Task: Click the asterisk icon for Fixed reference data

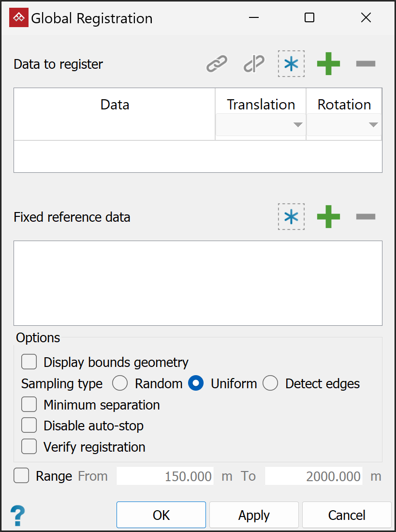Action: (x=291, y=217)
